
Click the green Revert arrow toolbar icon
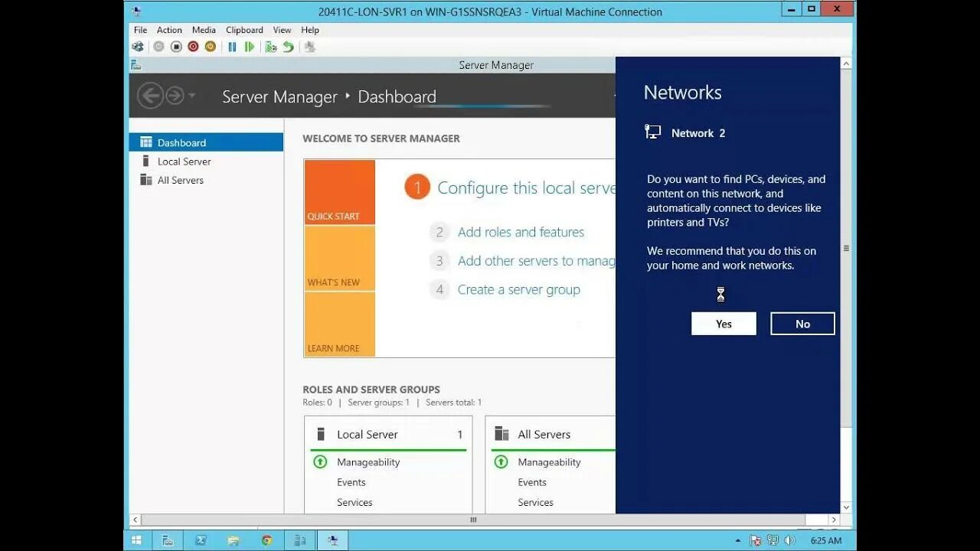point(288,47)
